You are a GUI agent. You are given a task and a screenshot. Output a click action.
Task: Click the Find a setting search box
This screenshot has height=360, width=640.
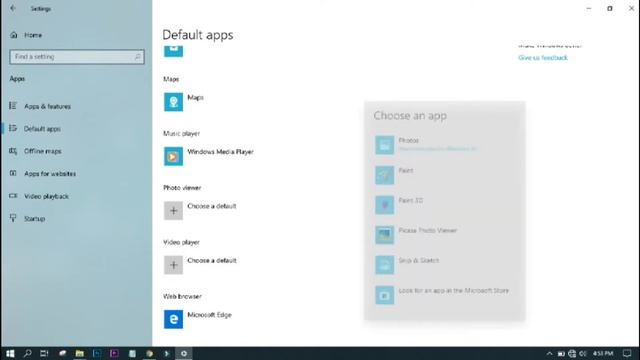click(77, 57)
